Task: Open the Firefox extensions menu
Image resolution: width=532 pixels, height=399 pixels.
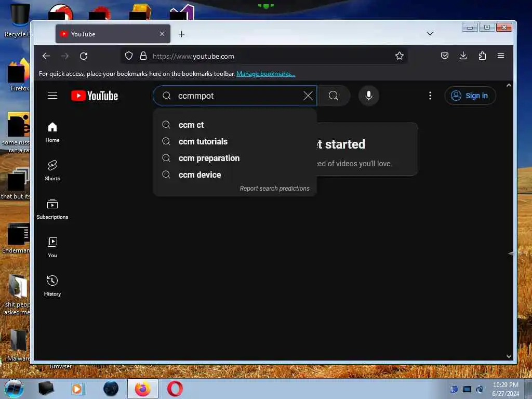Action: coord(482,56)
